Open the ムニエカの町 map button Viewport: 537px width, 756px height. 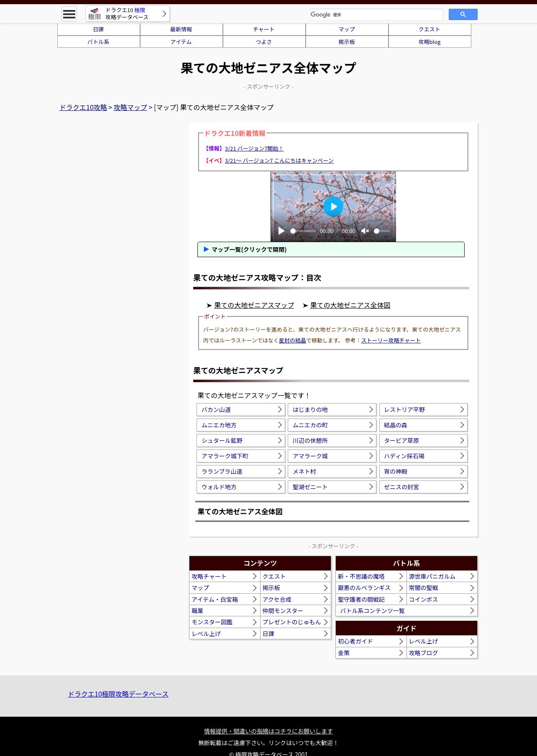(x=332, y=425)
